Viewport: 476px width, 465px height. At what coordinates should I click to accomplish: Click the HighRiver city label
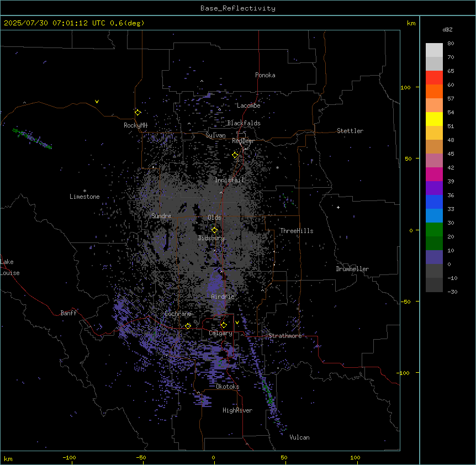[x=237, y=410]
